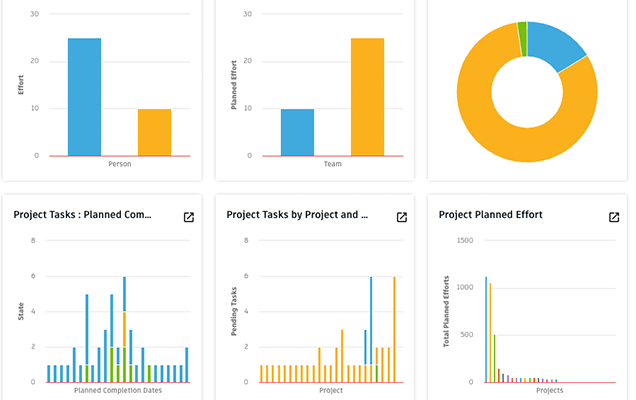Image resolution: width=636 pixels, height=400 pixels.
Task: Click the 'Project Planned Effort' card title
Action: click(490, 214)
